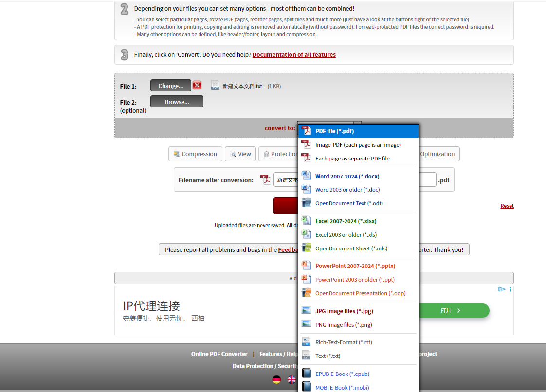This screenshot has height=392, width=546.
Task: Open the View options tab
Action: point(240,154)
